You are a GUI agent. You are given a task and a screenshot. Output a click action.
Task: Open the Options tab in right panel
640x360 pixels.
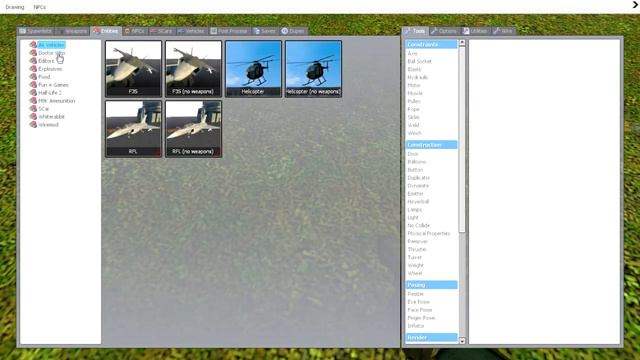click(x=444, y=31)
